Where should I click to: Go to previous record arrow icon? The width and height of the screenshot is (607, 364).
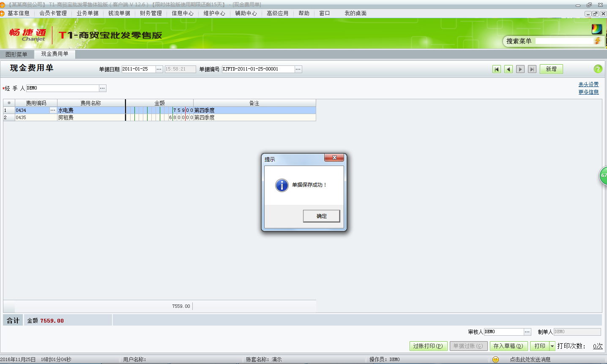tap(509, 69)
